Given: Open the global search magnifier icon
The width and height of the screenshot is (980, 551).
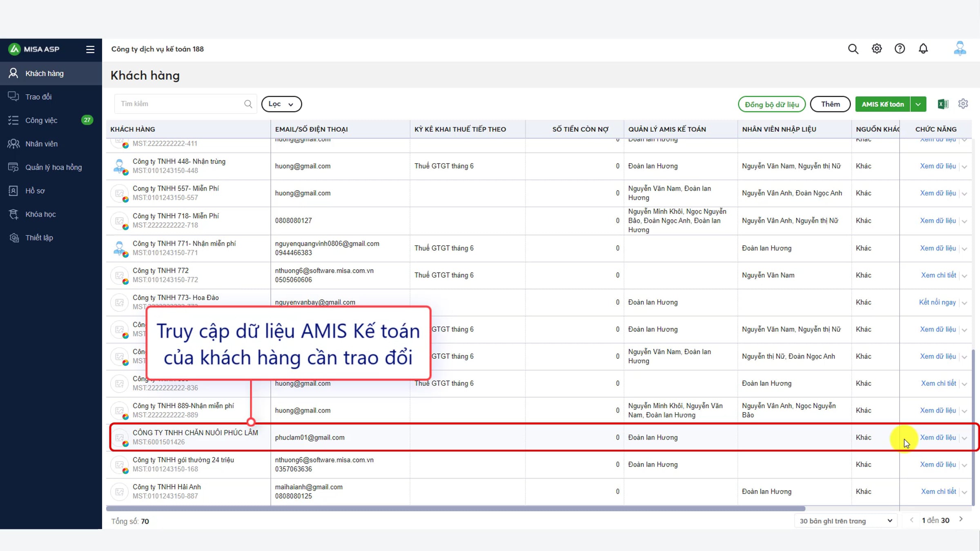Looking at the screenshot, I should click(853, 49).
